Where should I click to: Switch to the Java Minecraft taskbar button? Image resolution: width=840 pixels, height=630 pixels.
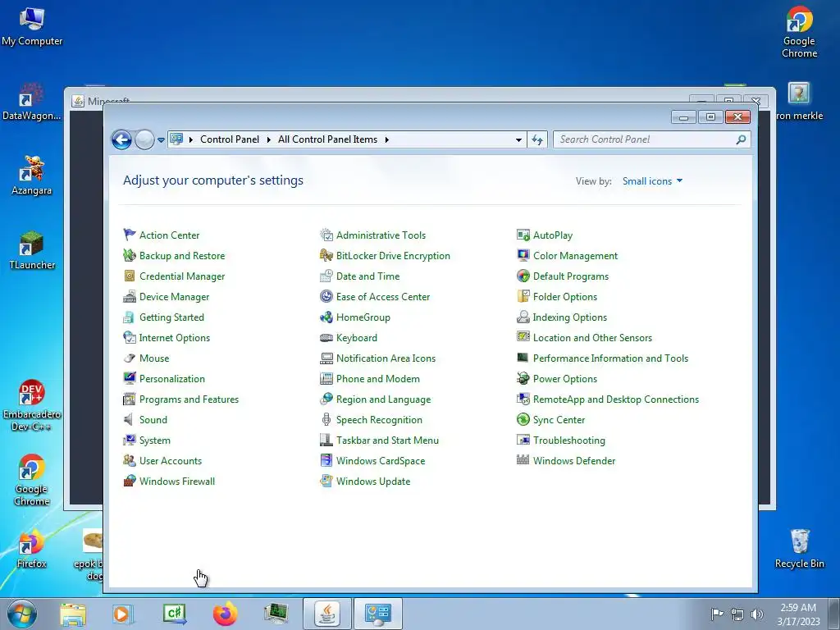[x=327, y=614]
